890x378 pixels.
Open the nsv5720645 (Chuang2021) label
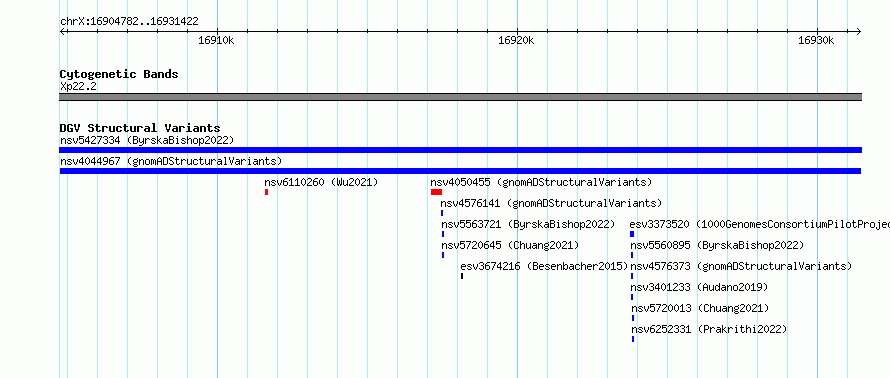pyautogui.click(x=510, y=245)
